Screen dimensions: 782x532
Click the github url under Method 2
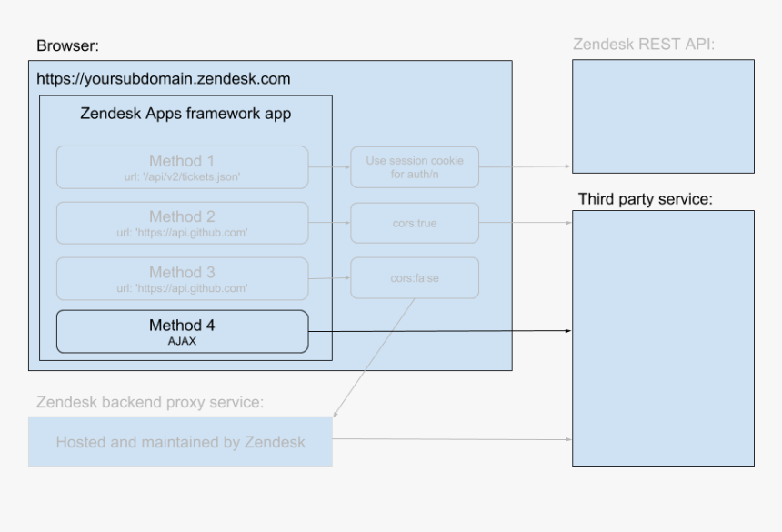[182, 233]
